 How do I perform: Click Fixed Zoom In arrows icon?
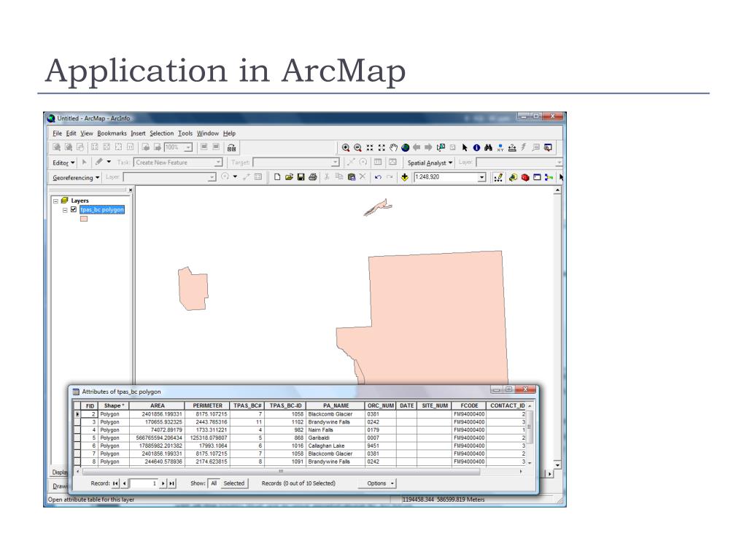pos(370,147)
